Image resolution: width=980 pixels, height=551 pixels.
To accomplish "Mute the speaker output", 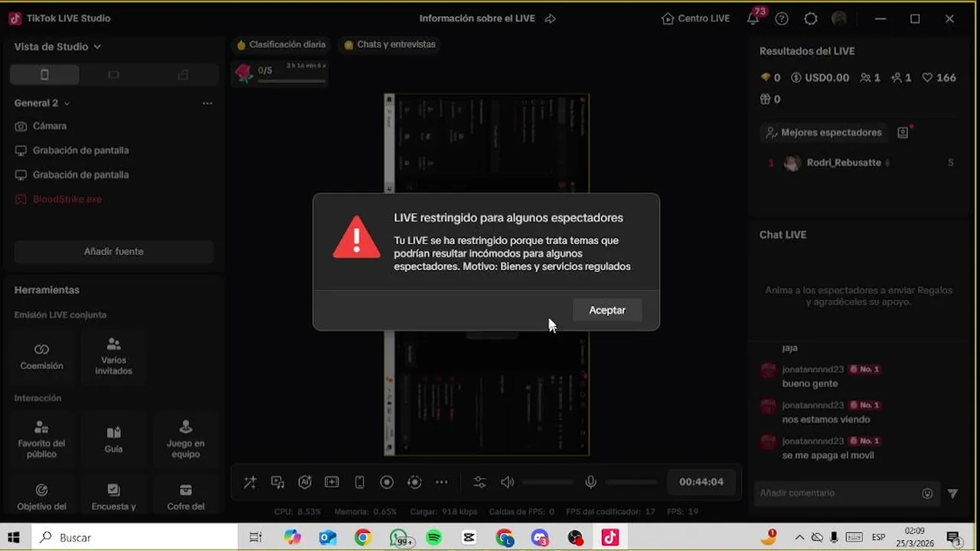I will [x=507, y=482].
